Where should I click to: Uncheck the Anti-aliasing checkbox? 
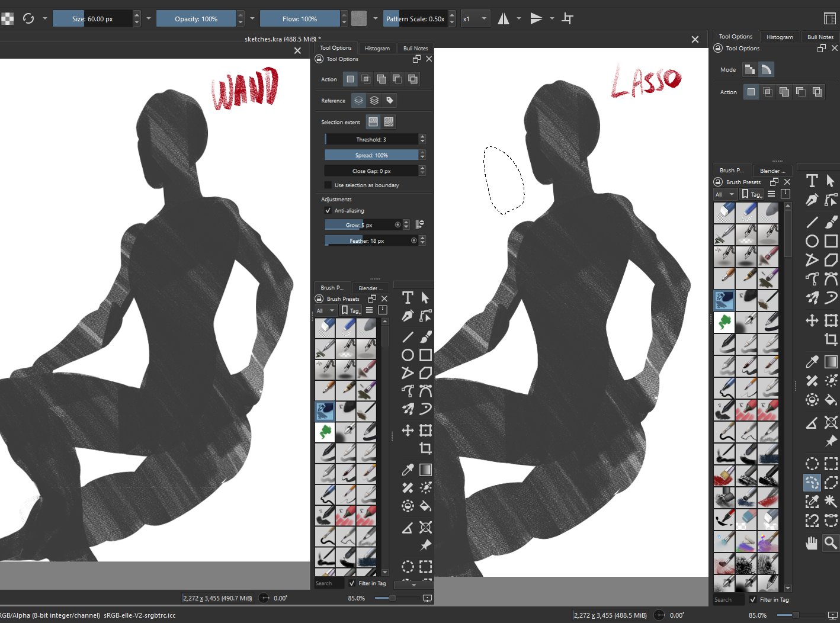point(328,211)
